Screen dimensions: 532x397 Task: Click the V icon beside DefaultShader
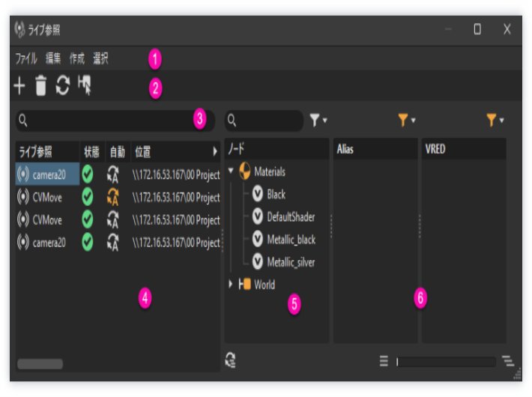click(258, 216)
